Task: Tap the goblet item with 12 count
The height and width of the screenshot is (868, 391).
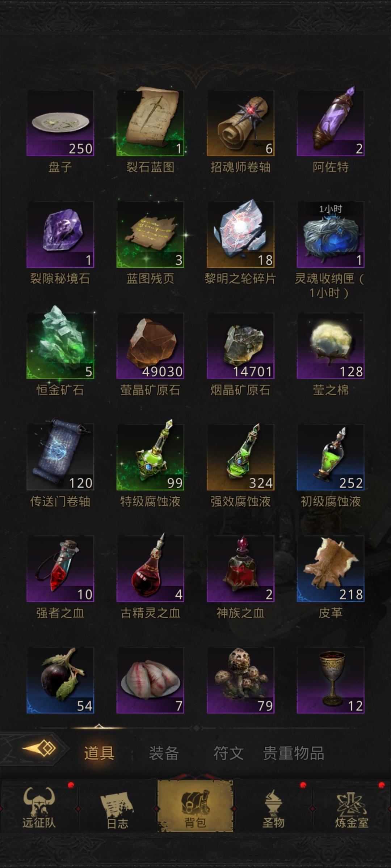Action: pos(331,680)
